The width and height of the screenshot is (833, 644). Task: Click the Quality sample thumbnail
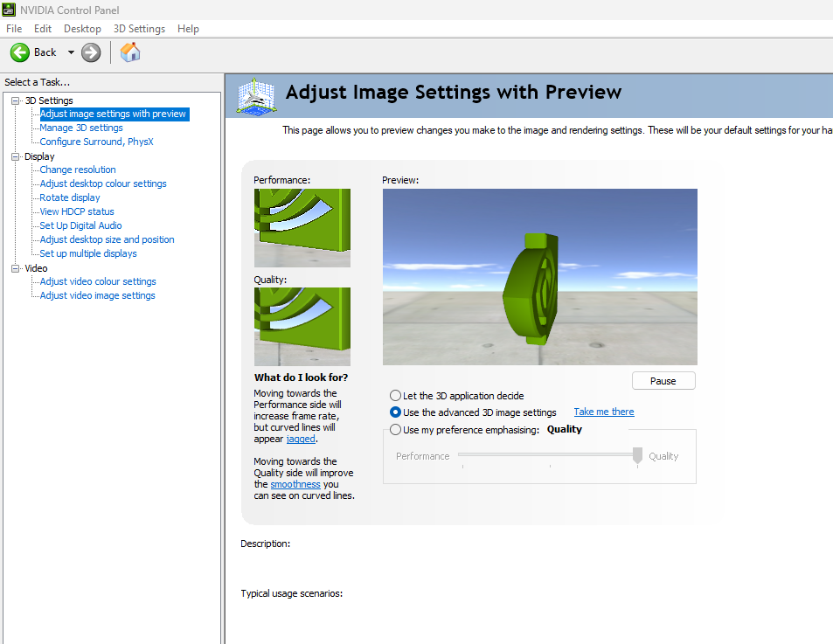tap(302, 327)
